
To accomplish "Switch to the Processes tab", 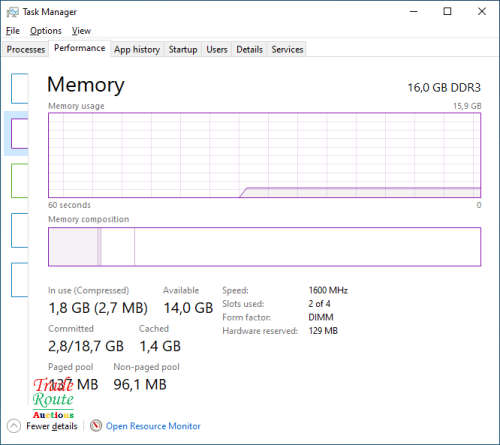I will (x=26, y=49).
